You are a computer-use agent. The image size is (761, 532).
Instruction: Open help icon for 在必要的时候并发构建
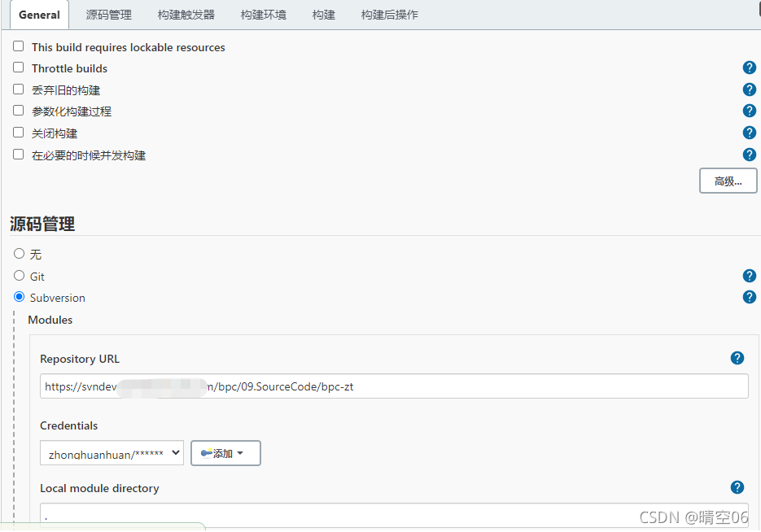pos(750,155)
